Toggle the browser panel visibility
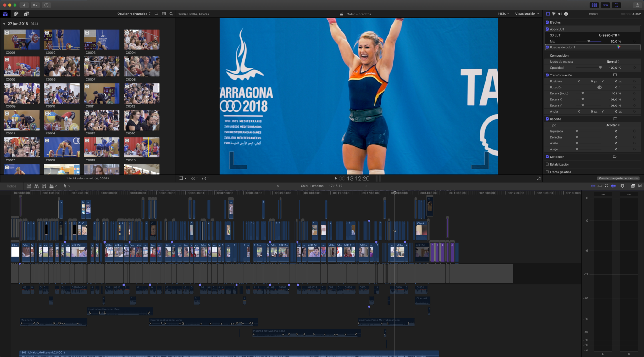The image size is (644, 357). [x=594, y=5]
